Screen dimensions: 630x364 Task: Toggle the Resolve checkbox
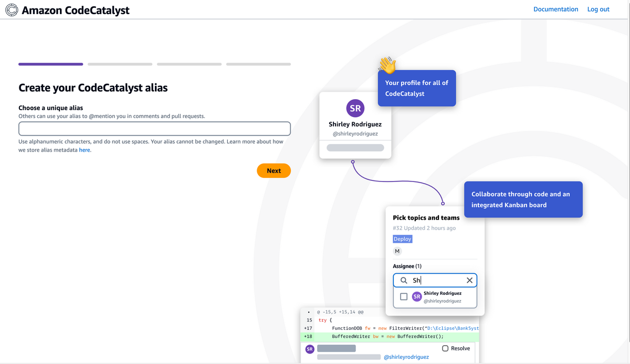click(445, 348)
